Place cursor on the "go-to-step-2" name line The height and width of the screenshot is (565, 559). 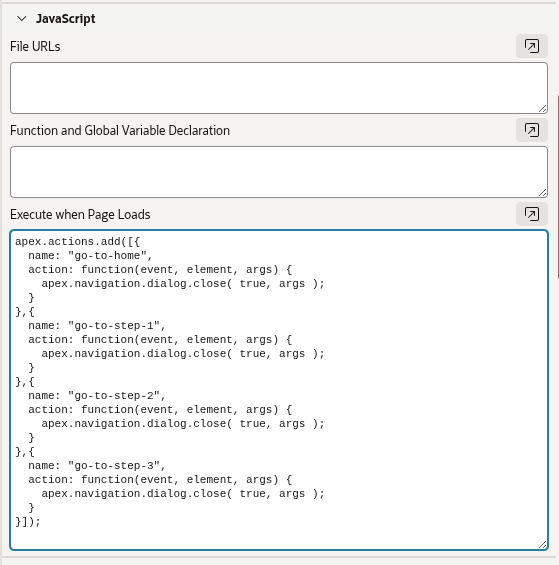click(x=97, y=395)
